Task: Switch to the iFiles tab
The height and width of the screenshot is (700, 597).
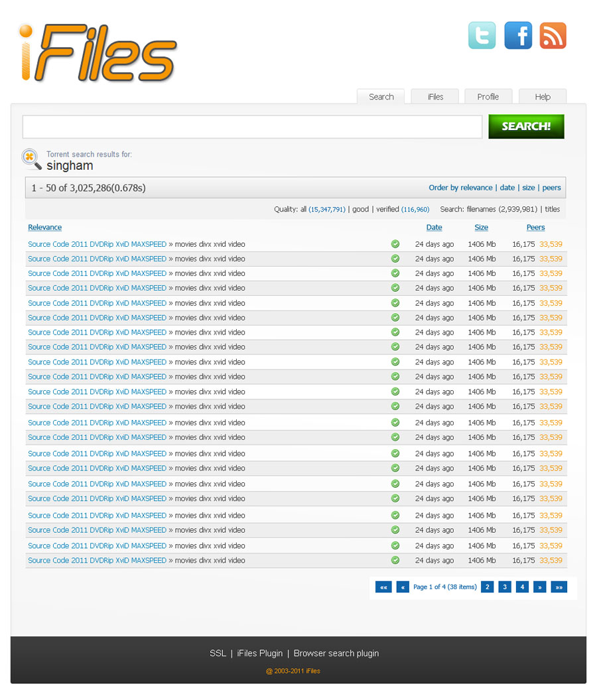Action: [x=435, y=96]
